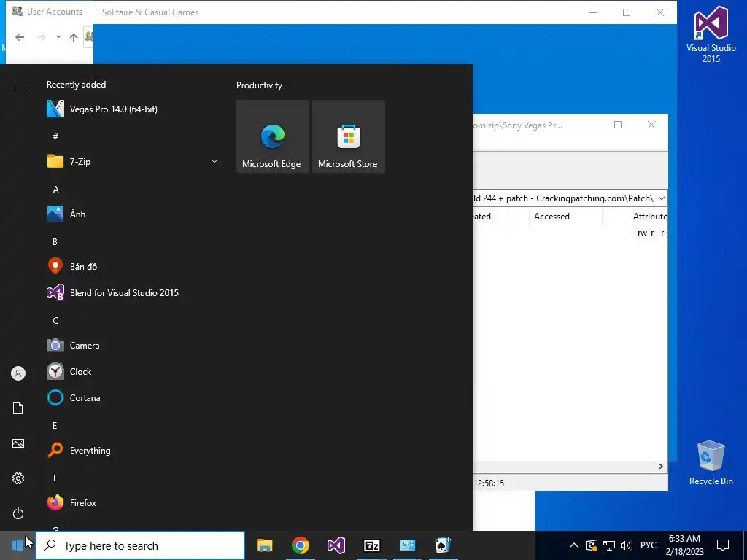Jump to the # letter header

[x=55, y=136]
